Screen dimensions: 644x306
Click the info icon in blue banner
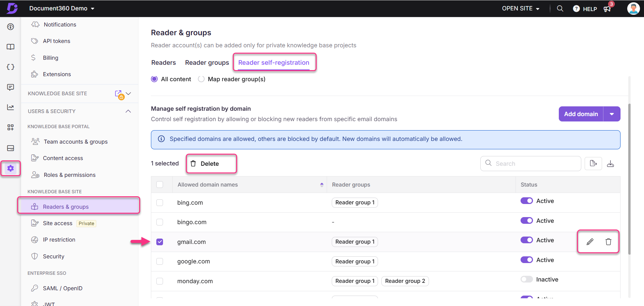tap(161, 139)
